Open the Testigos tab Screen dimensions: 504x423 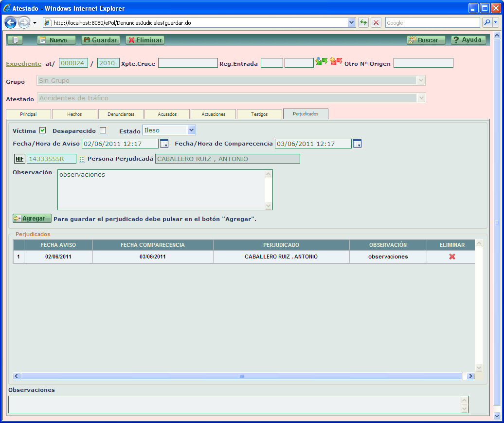coord(259,114)
